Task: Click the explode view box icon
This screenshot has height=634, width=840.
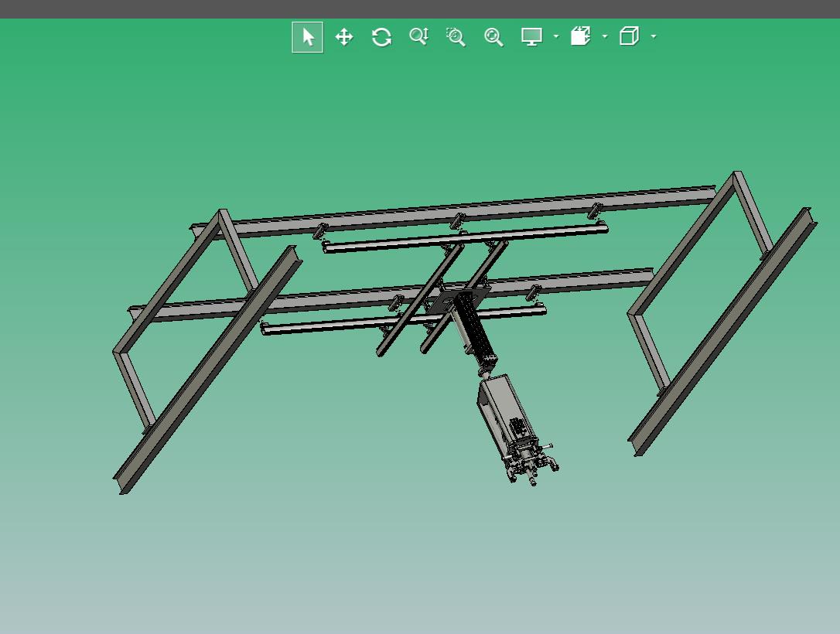Action: point(581,36)
